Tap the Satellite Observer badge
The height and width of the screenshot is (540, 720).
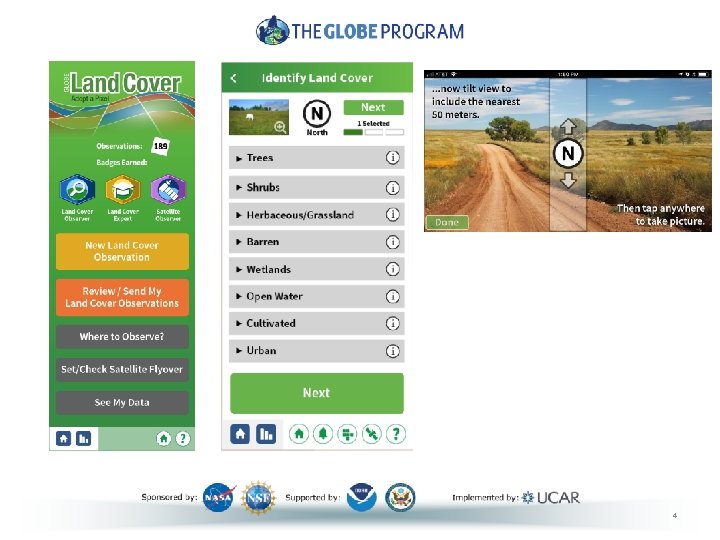[x=168, y=189]
